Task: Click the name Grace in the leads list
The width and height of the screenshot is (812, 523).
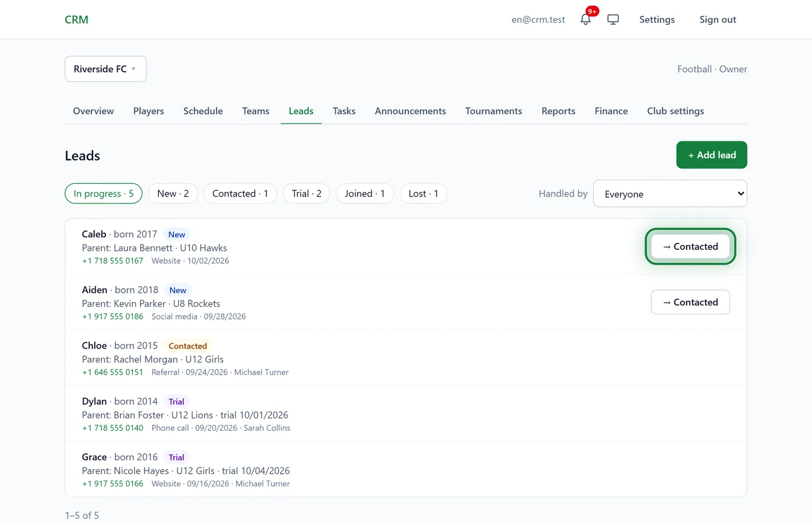Action: (x=95, y=457)
